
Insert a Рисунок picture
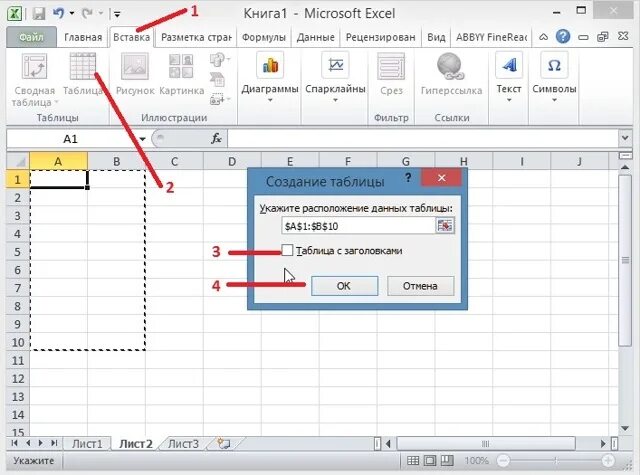(135, 73)
